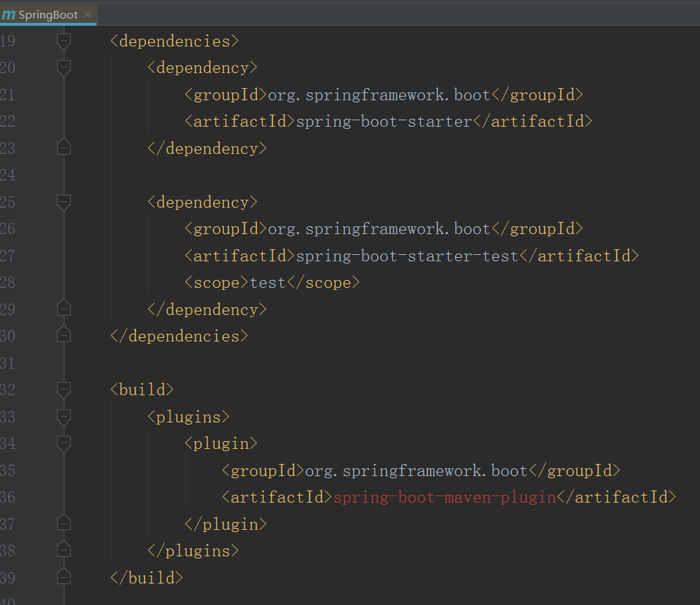Click org.springframework.boot on line 35
Image resolution: width=700 pixels, height=605 pixels.
click(x=416, y=470)
